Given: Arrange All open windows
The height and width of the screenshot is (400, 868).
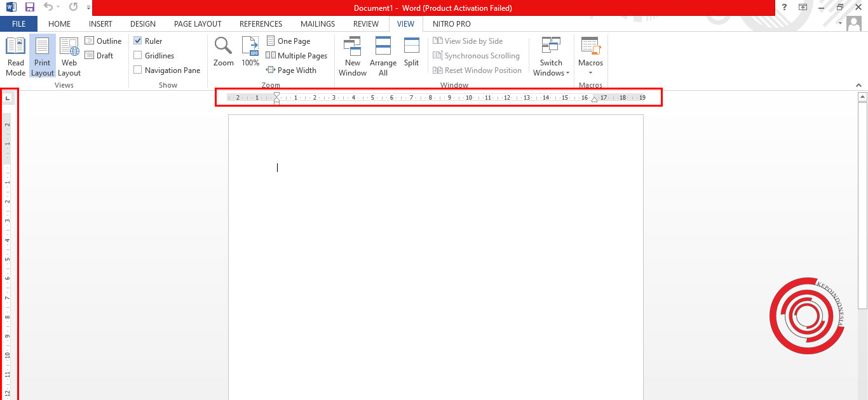Looking at the screenshot, I should pos(383,57).
